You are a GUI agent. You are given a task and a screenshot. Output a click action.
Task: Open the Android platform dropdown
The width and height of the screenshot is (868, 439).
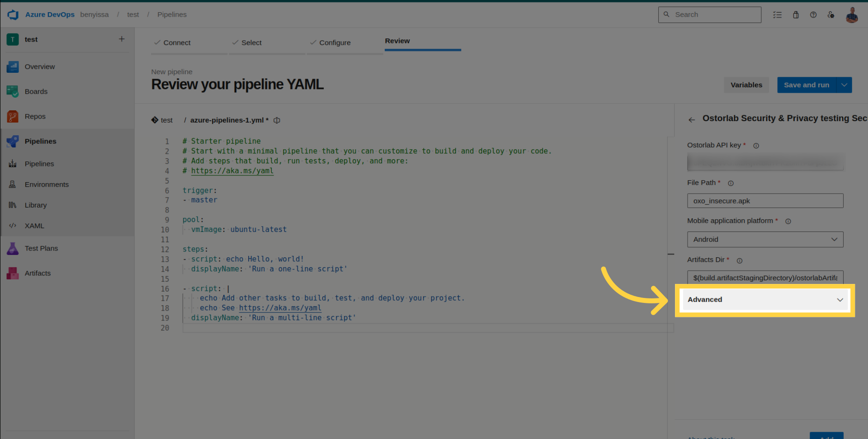point(765,239)
